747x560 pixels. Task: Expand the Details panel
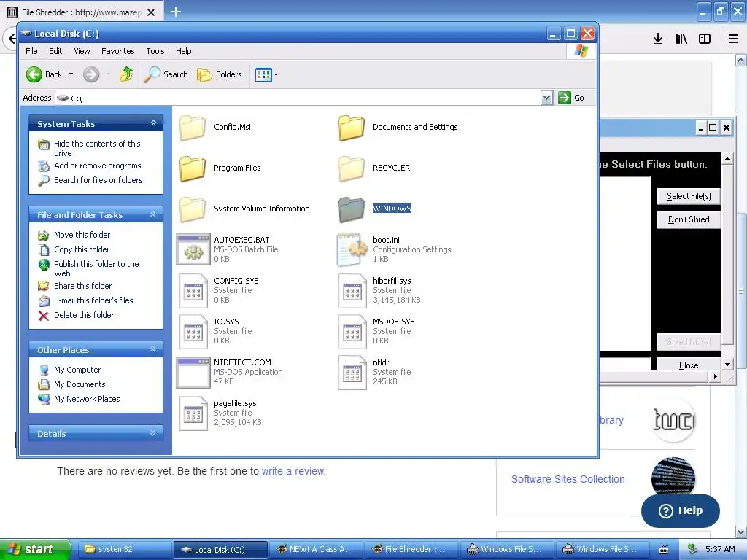[153, 433]
